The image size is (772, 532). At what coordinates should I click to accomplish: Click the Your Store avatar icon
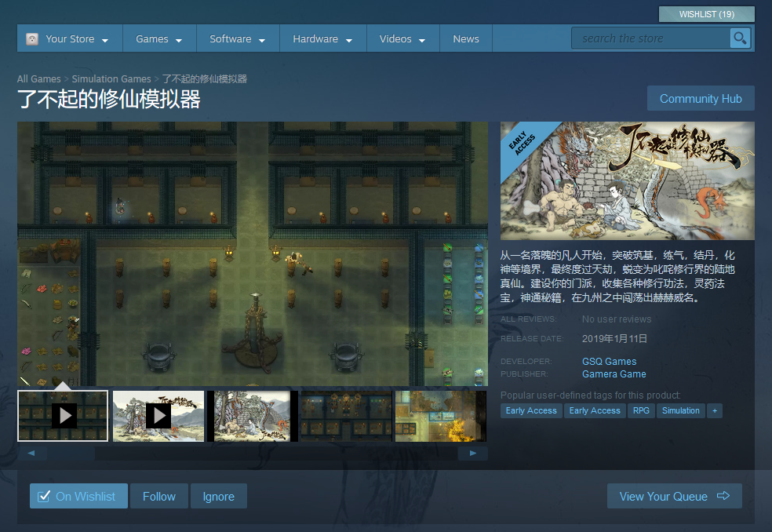coord(32,39)
